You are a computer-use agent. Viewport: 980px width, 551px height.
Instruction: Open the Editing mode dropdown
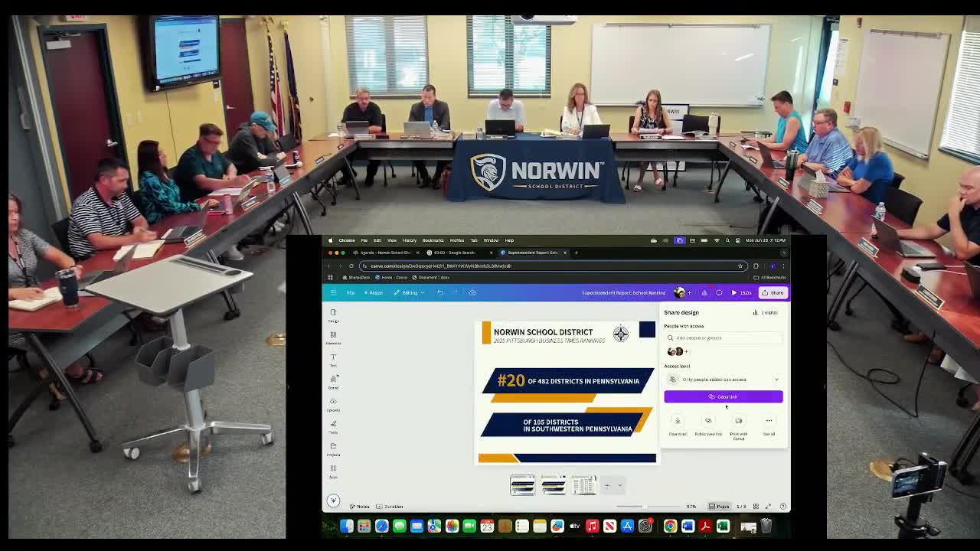pos(409,292)
